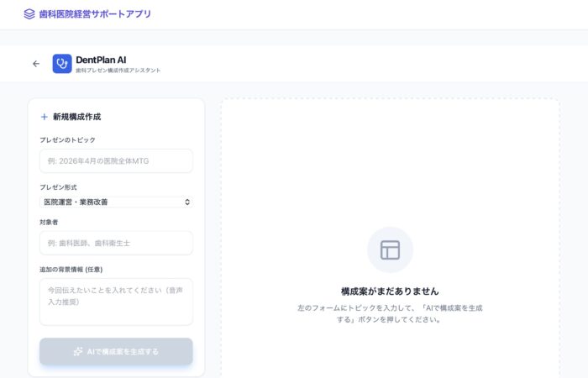The width and height of the screenshot is (588, 378).
Task: Click the 新規構成作成 heading
Action: point(76,117)
